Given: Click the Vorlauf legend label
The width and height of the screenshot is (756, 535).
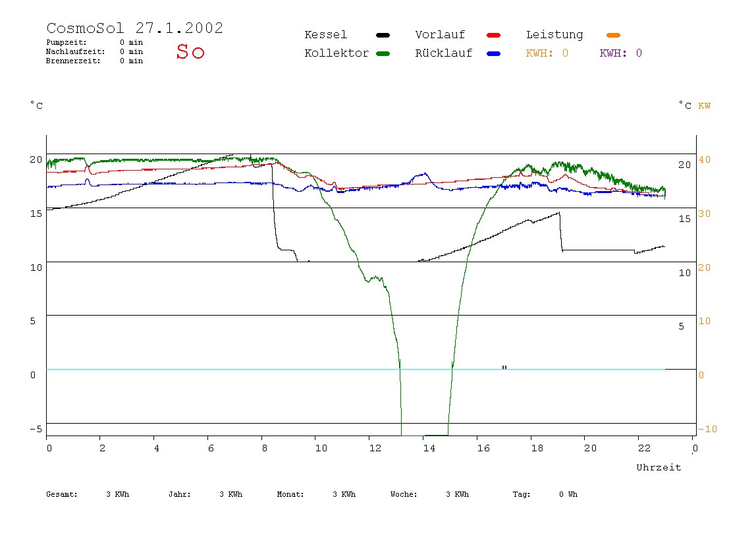Looking at the screenshot, I should [x=440, y=35].
